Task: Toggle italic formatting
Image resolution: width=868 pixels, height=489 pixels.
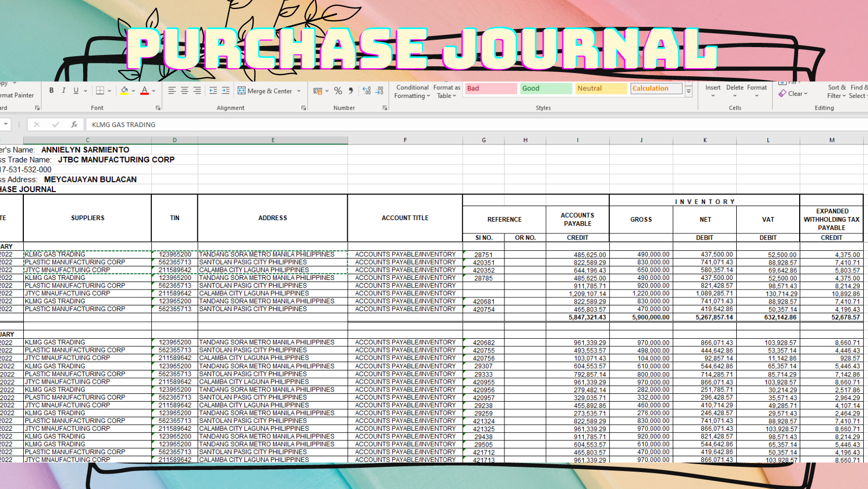Action: point(64,90)
